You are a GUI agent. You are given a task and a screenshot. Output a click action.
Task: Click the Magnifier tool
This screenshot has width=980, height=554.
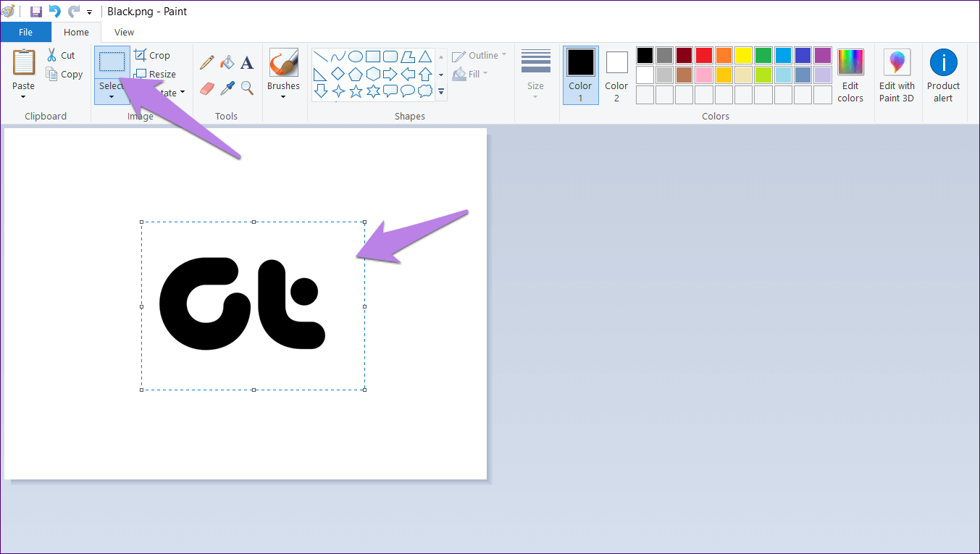pyautogui.click(x=247, y=88)
